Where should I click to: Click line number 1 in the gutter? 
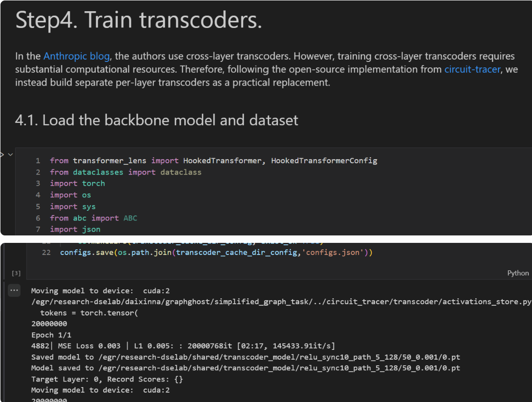click(38, 161)
